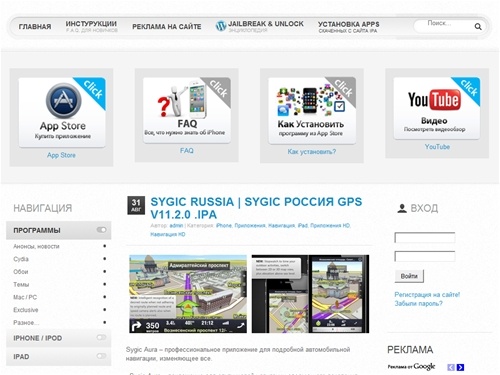Viewport: 500px width, 375px height.
Task: Collapse the ПРОГРАММЫ section toggle
Action: tap(101, 230)
